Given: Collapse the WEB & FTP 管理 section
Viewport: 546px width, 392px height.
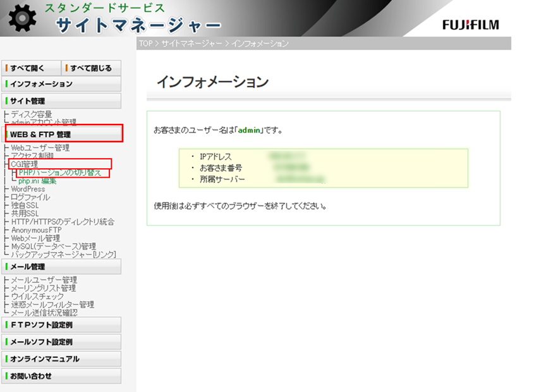Looking at the screenshot, I should click(63, 134).
